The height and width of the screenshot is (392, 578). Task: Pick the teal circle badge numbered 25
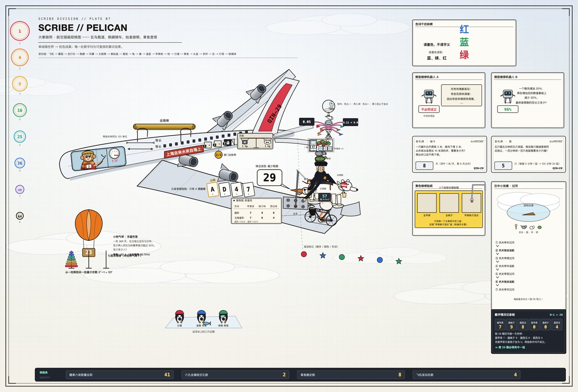tap(20, 137)
